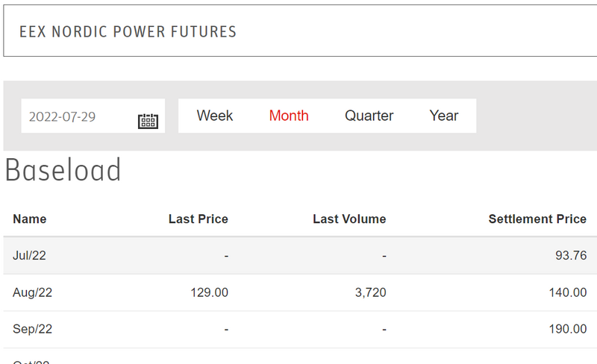The width and height of the screenshot is (597, 364).
Task: Switch to the Week tab
Action: click(215, 116)
